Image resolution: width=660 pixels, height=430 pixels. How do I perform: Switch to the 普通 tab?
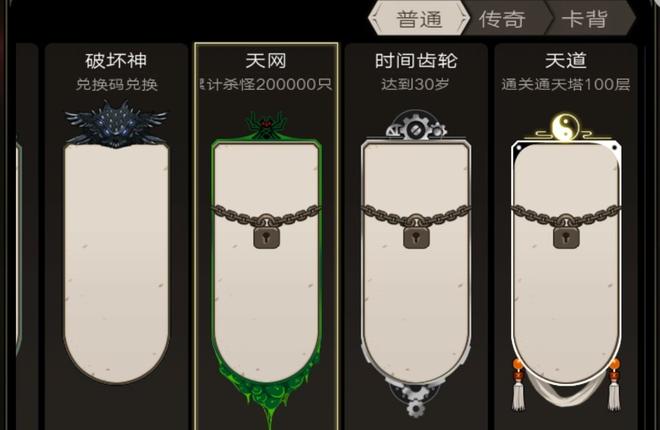(x=419, y=19)
